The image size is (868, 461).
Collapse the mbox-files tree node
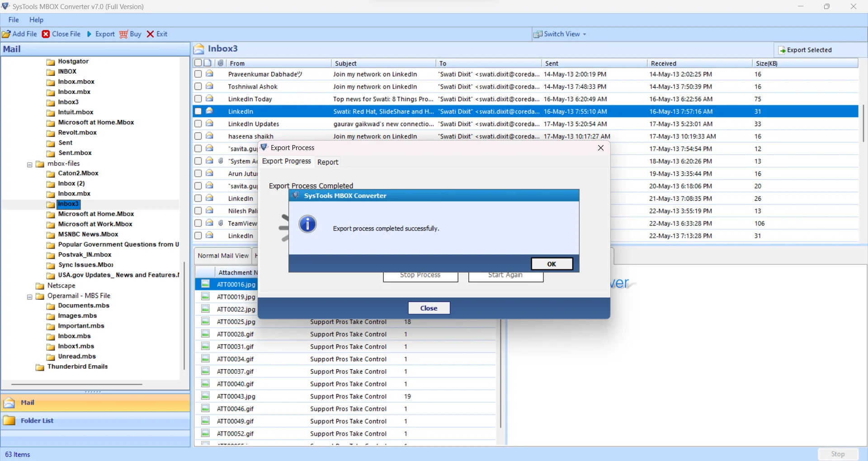(x=30, y=165)
